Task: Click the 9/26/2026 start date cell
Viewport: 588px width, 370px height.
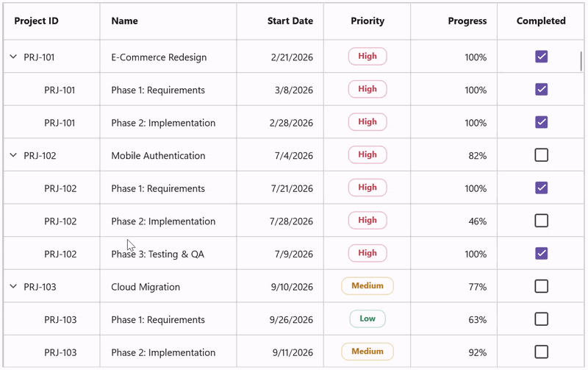Action: click(280, 319)
